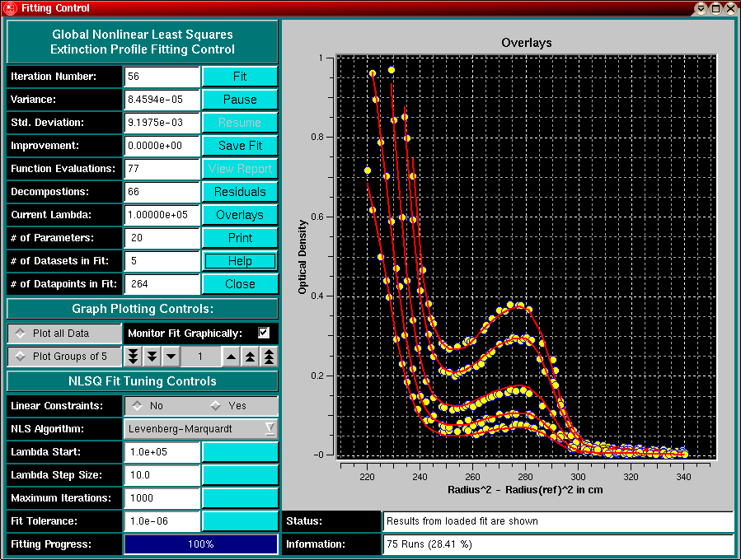The height and width of the screenshot is (560, 741).
Task: Click the triple up arrow counter button
Action: pyautogui.click(x=269, y=357)
